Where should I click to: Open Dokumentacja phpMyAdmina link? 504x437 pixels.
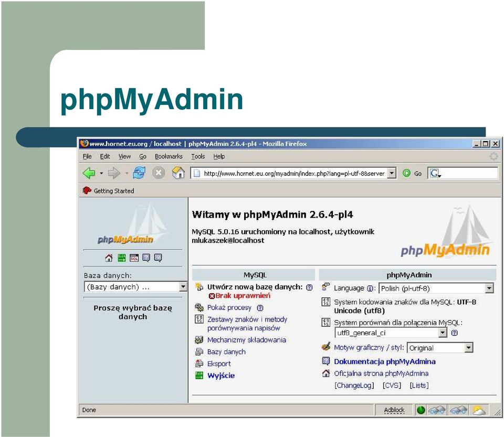[385, 361]
